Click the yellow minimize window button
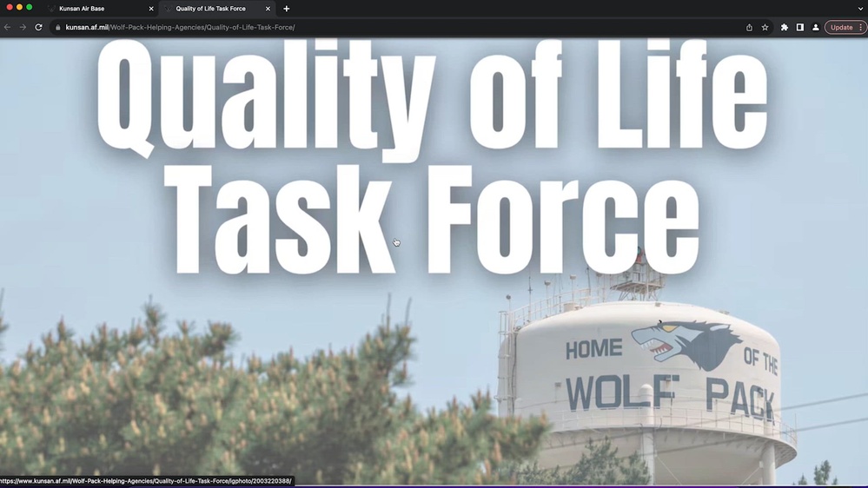Viewport: 868px width, 488px height. [19, 7]
